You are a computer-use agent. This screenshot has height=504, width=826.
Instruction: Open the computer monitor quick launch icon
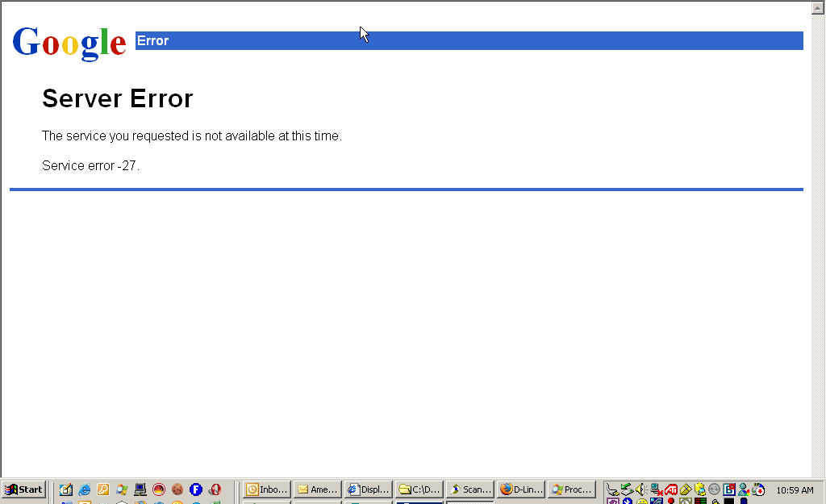pos(140,489)
